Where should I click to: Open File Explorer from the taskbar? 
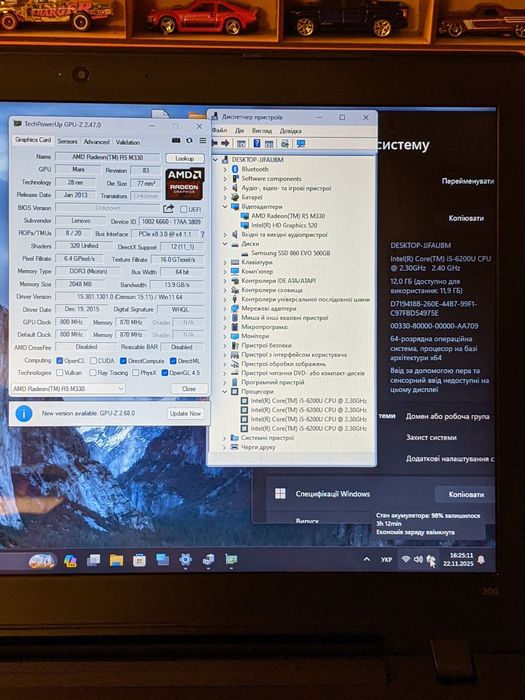click(116, 560)
